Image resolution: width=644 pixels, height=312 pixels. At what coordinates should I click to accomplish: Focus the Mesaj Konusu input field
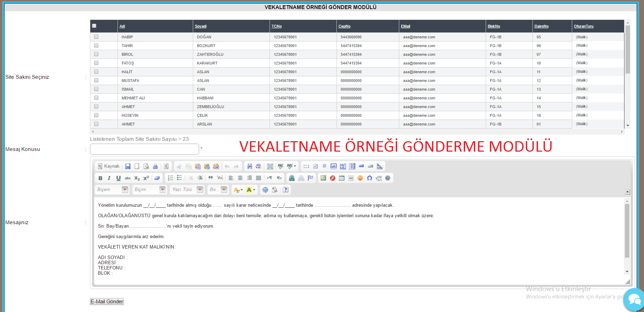click(144, 149)
